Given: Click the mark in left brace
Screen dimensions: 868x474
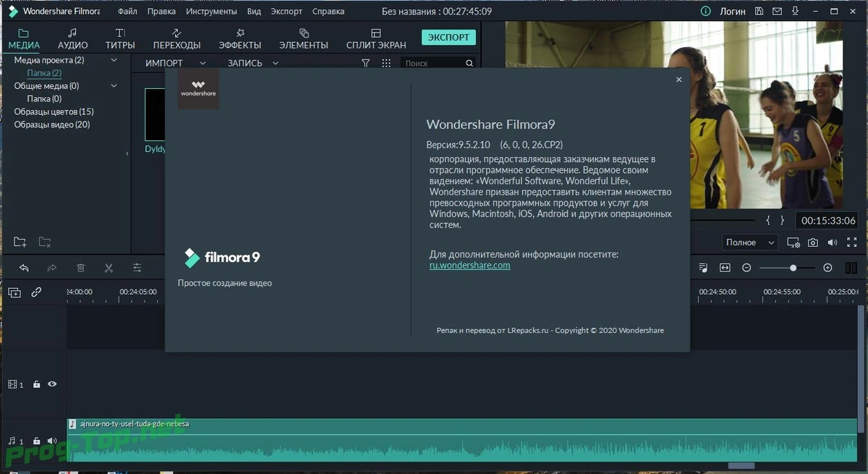Looking at the screenshot, I should 768,220.
